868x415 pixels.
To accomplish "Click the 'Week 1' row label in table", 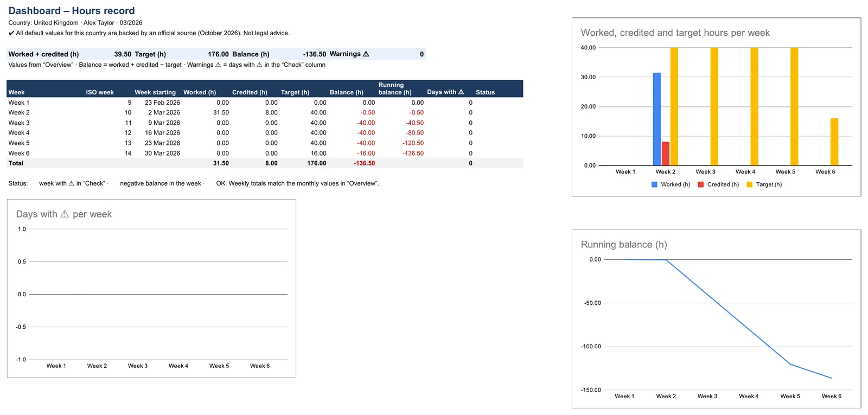I will [19, 103].
